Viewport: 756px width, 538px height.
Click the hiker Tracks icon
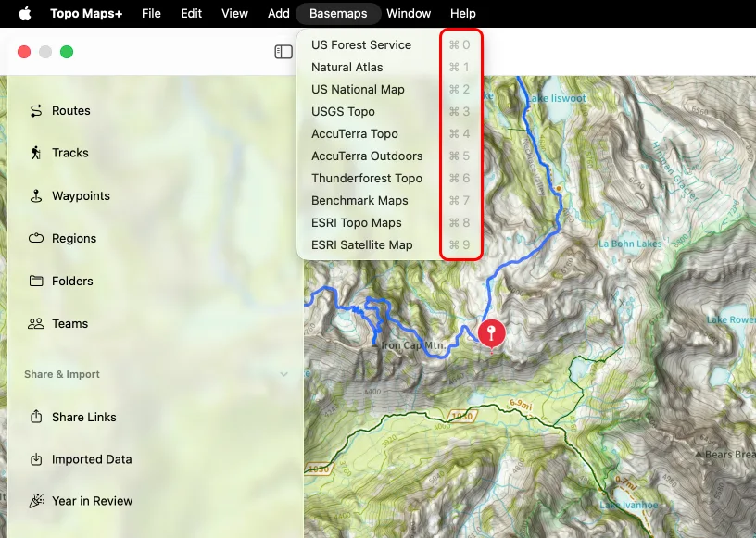tap(36, 153)
